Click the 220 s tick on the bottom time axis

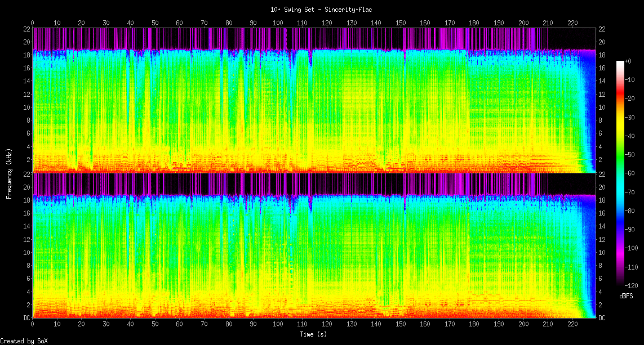tap(572, 324)
